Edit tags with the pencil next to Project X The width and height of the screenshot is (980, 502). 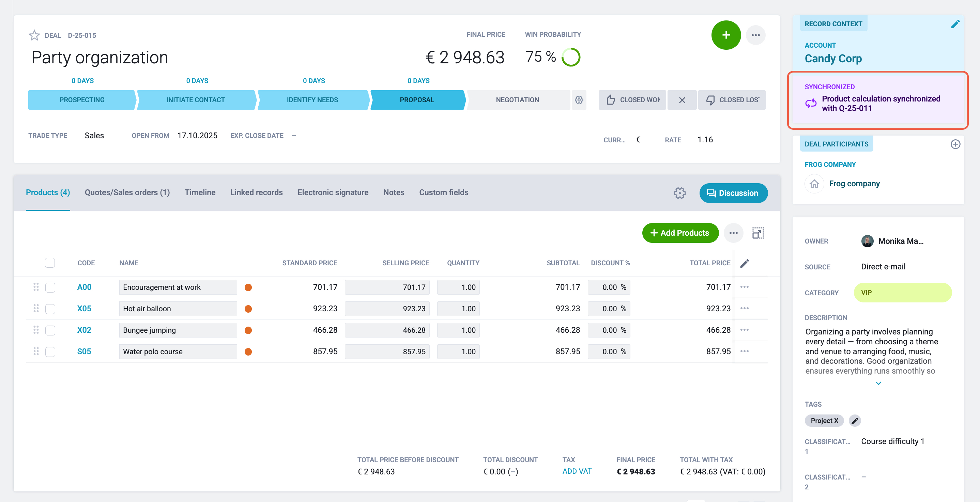point(855,421)
